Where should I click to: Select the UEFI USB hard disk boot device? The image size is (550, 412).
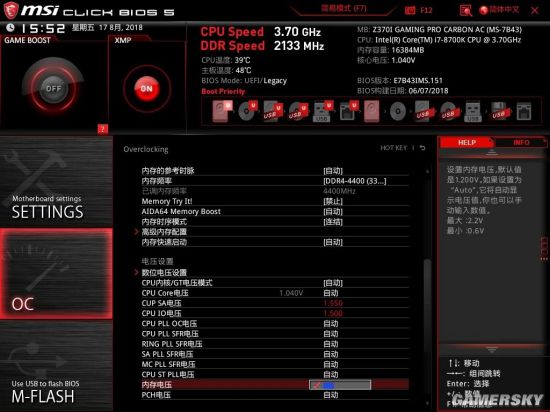(273, 111)
